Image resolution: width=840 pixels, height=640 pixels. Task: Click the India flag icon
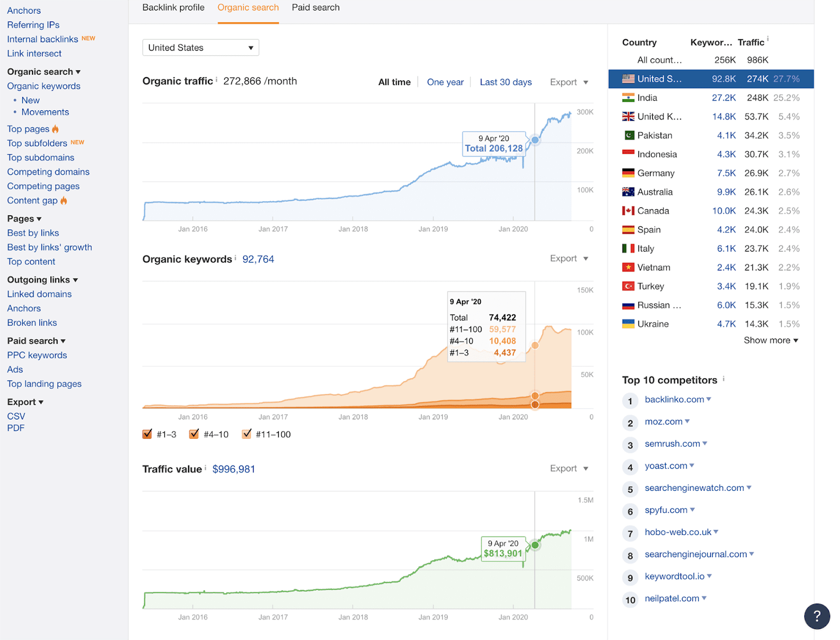point(628,98)
